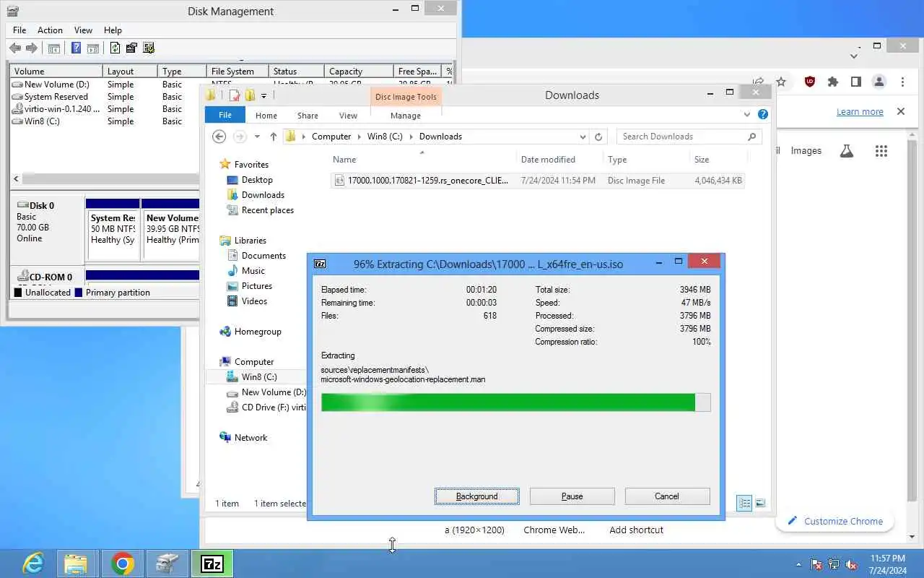
Task: Open the Chrome Extensions puzzle icon
Action: coord(833,82)
